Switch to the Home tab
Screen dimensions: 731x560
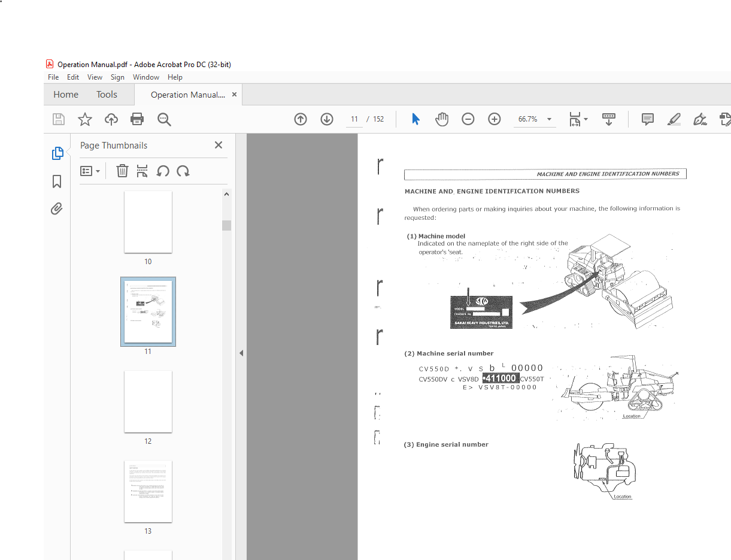coord(66,95)
